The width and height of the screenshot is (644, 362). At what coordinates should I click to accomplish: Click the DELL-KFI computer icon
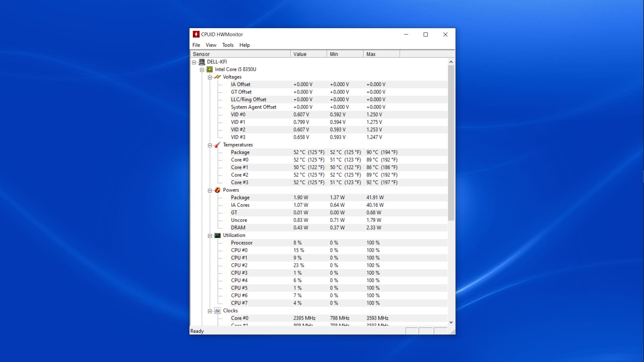[x=202, y=62]
